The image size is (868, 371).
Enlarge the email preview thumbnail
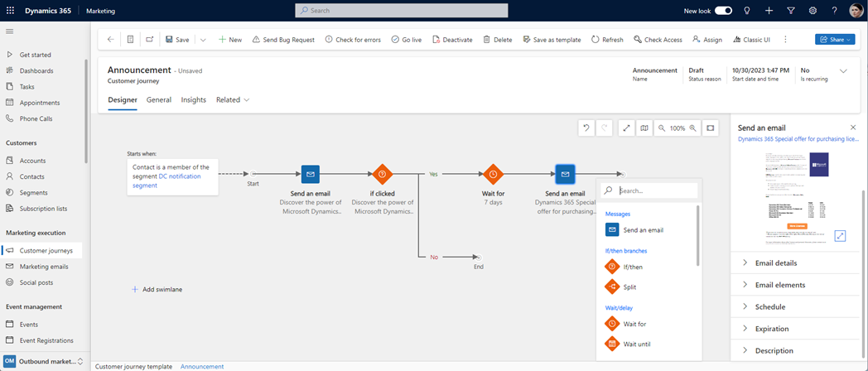841,236
